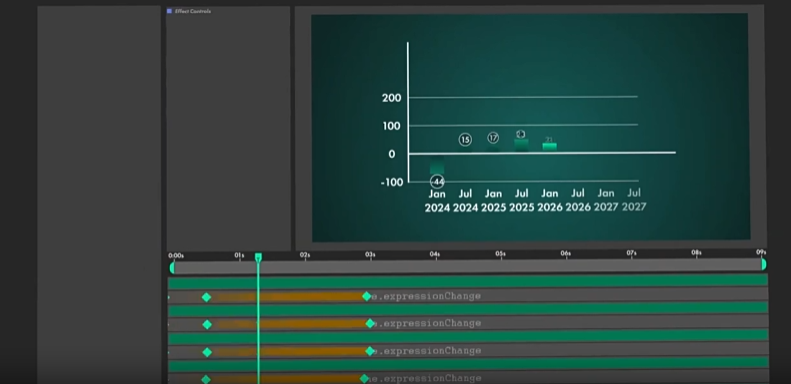Viewport: 791px width, 384px height.
Task: Jump to the 0:00s mark on the ruler
Action: coord(176,256)
